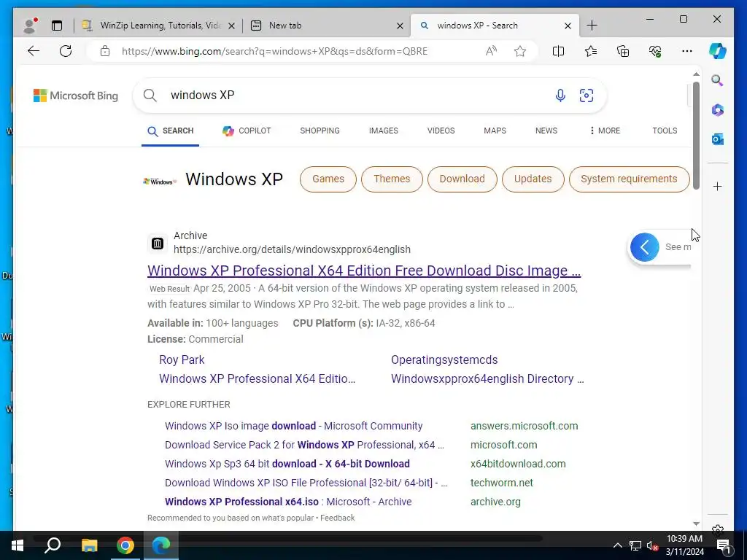Click the Feedback link under recommendations

tap(337, 518)
